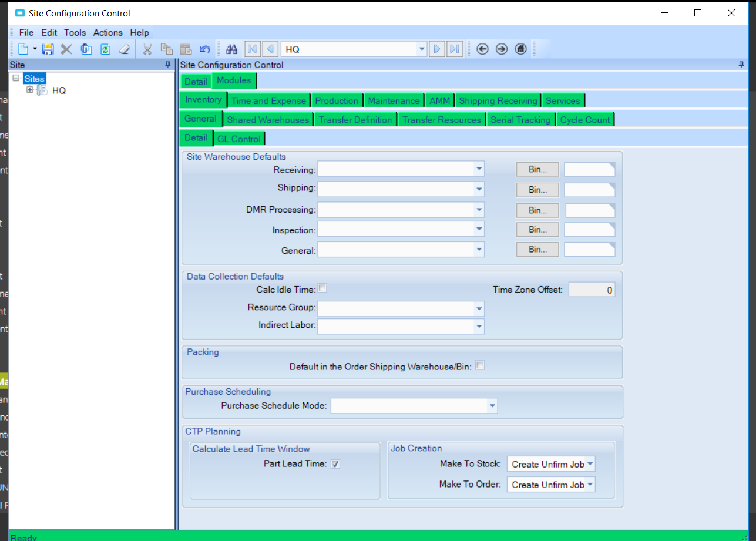Enable the Calc Idle Time checkbox
The width and height of the screenshot is (756, 541).
coord(322,288)
